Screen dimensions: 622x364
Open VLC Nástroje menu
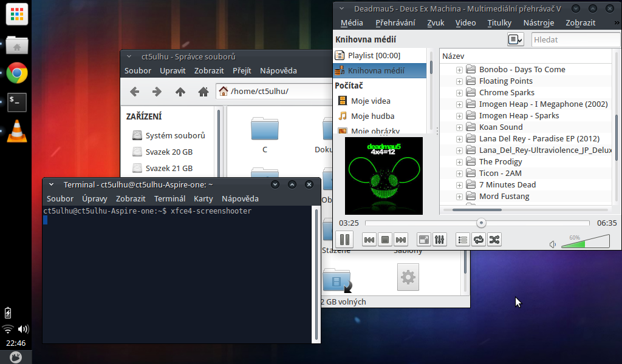[539, 23]
